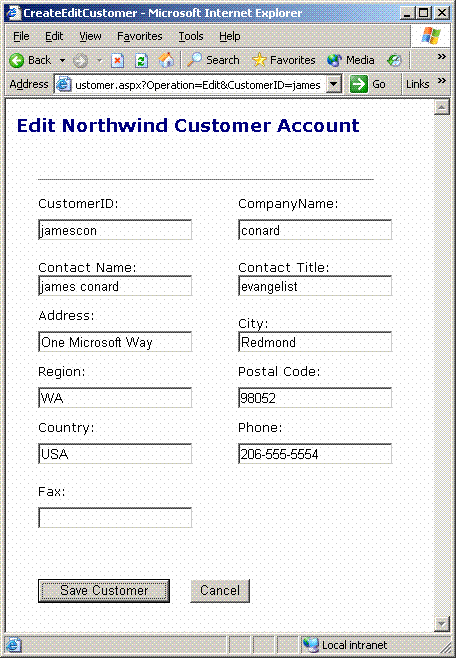This screenshot has width=456, height=658.
Task: Open the Edit menu
Action: (x=54, y=37)
